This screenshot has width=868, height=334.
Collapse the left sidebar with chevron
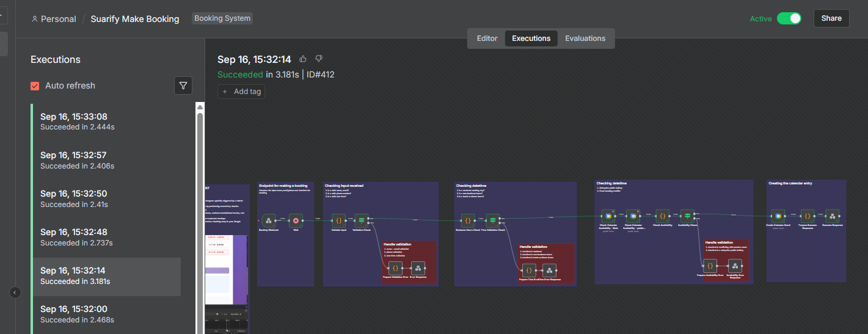coord(15,292)
